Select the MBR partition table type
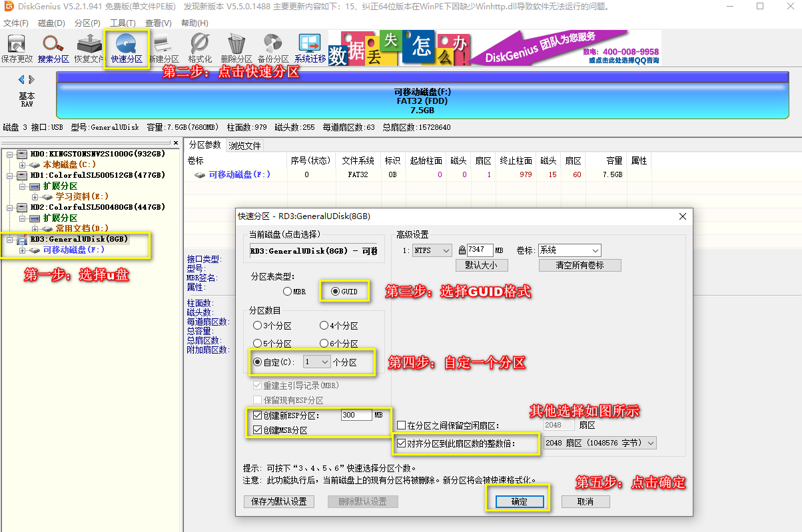Viewport: 802px width, 532px height. tap(294, 292)
